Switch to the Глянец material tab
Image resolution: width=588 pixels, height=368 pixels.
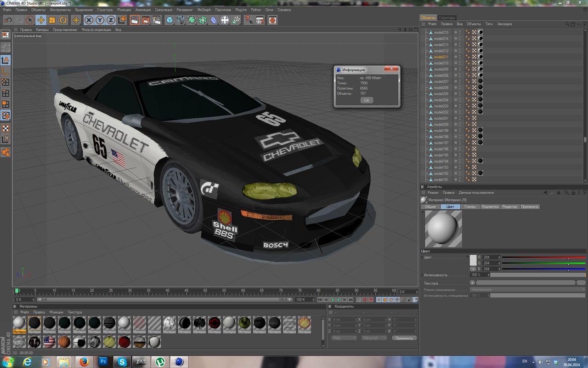[470, 207]
